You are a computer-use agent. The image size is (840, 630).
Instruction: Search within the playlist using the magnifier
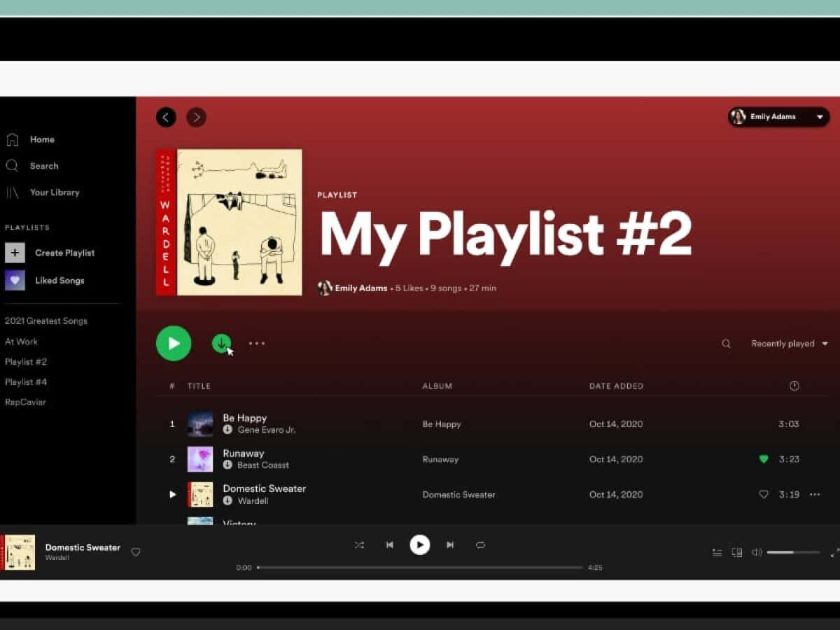(x=726, y=344)
